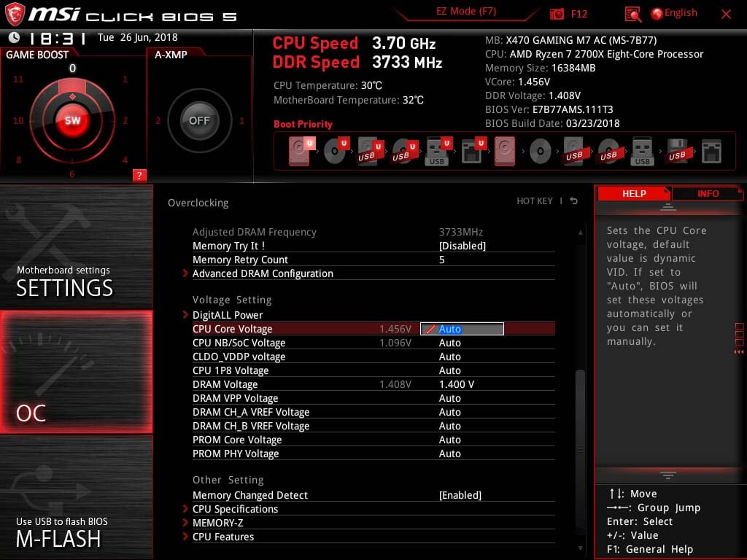747x560 pixels.
Task: Select the UEFI USB hard disk boot icon
Action: (370, 152)
